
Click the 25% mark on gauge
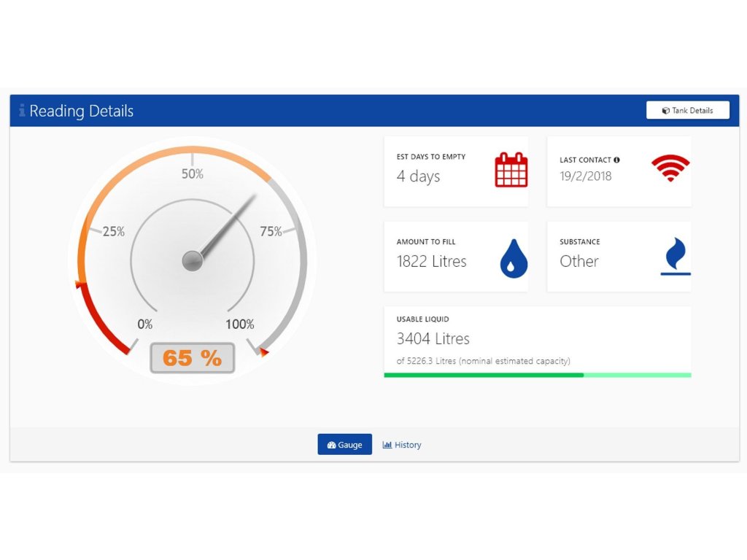(113, 231)
